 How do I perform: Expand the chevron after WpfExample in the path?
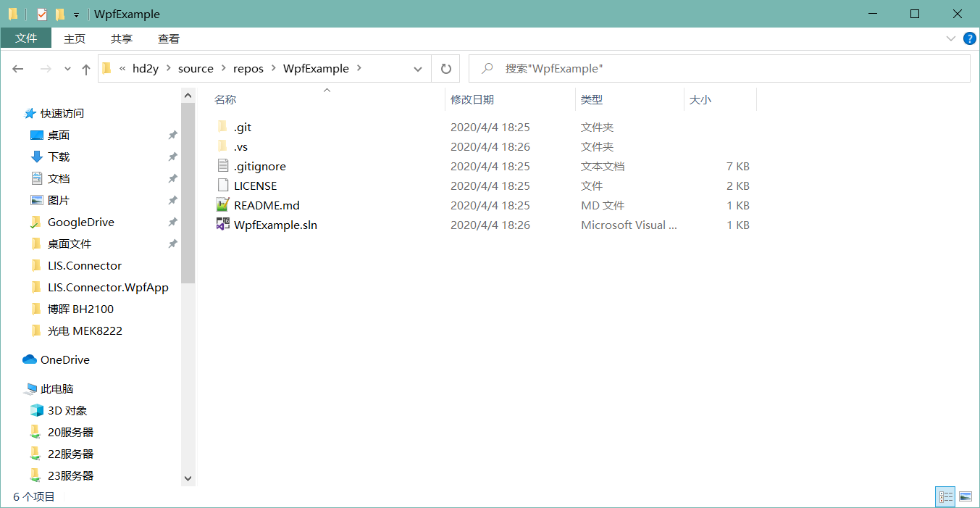pos(360,69)
